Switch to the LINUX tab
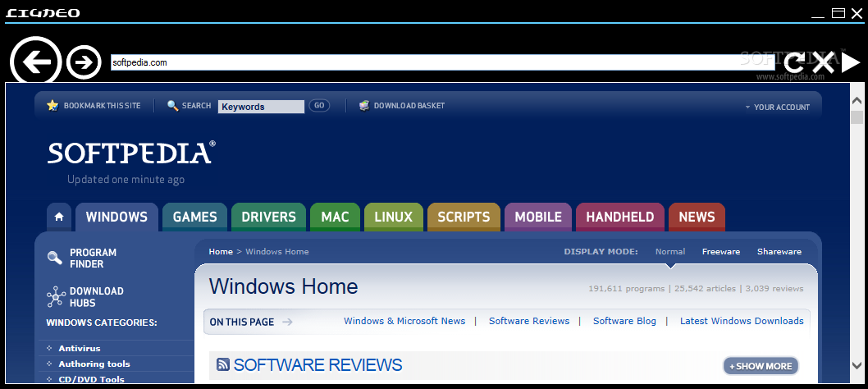This screenshot has width=868, height=389. [394, 217]
